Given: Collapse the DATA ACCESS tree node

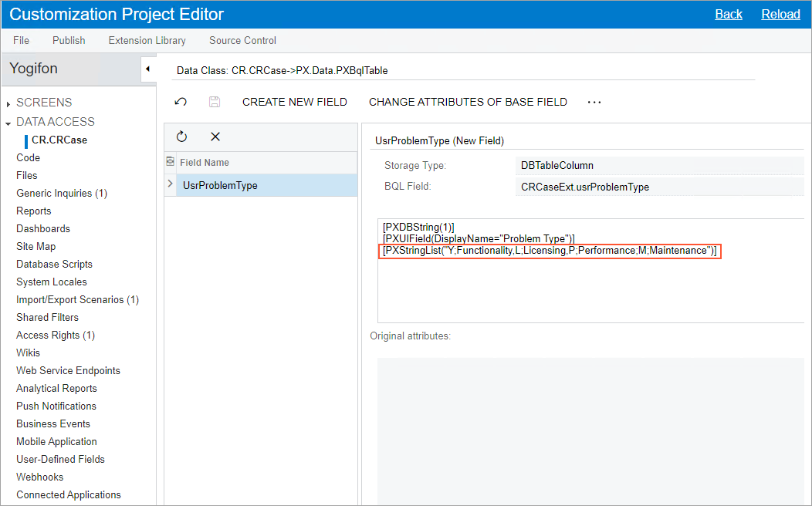Looking at the screenshot, I should pyautogui.click(x=8, y=123).
